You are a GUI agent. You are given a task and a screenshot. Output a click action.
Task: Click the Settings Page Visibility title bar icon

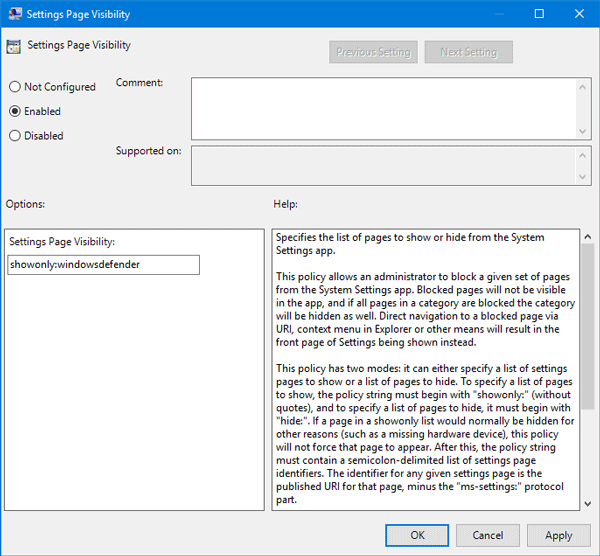[13, 15]
